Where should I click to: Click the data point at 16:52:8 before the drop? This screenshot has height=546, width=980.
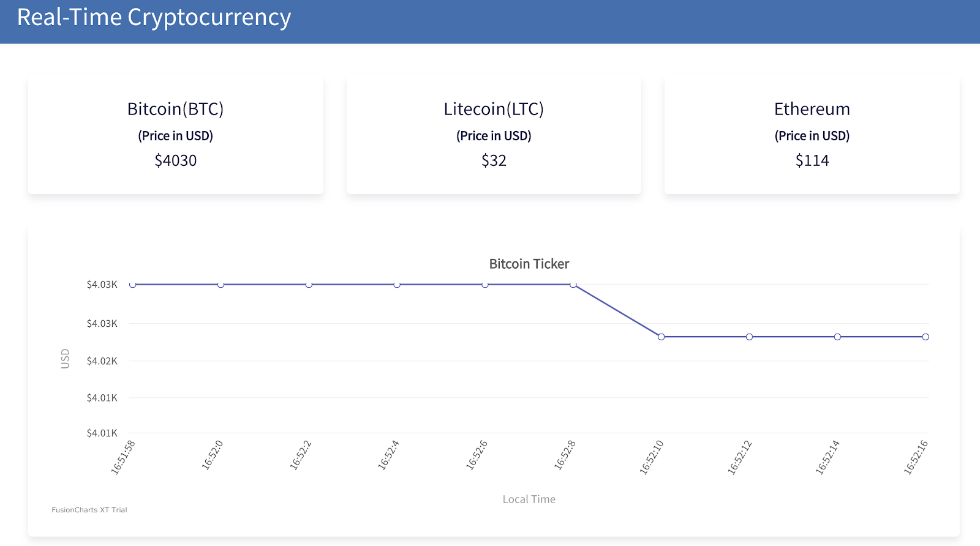573,285
